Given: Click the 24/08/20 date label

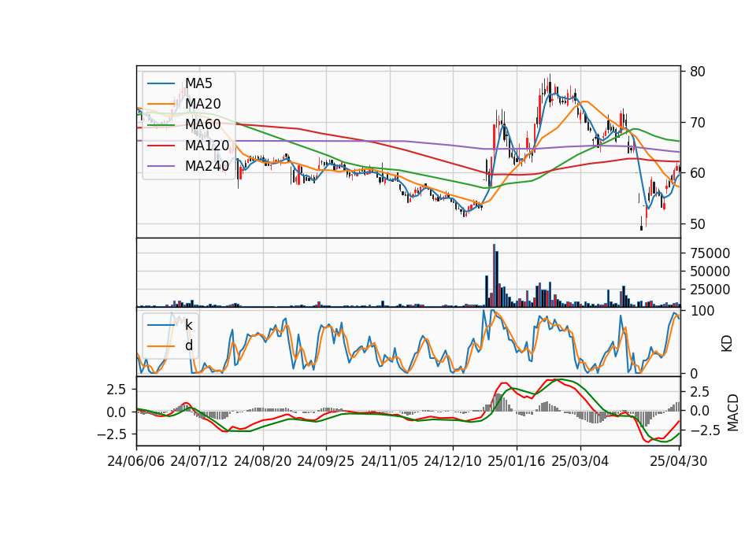Looking at the screenshot, I should pos(263,461).
